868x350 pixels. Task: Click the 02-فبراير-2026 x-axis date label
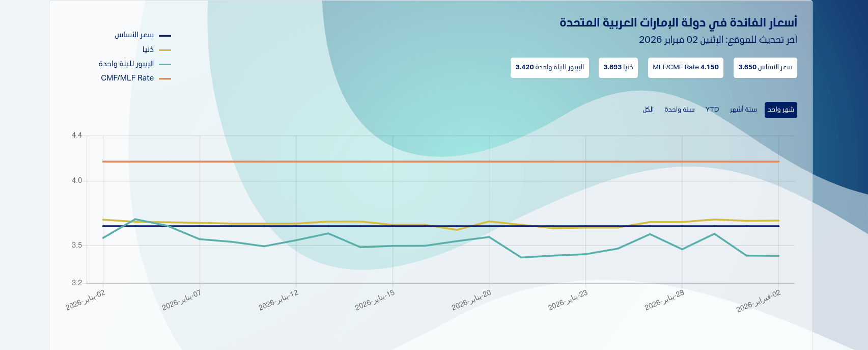tap(759, 301)
